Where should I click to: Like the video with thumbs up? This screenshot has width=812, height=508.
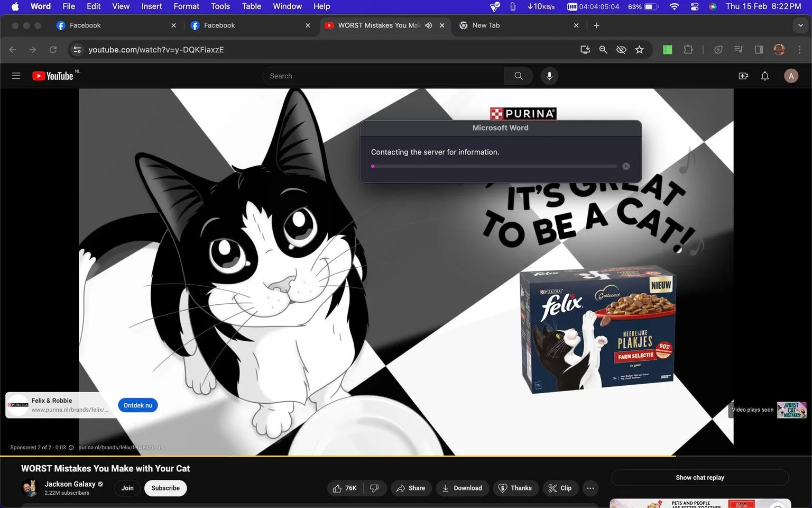click(345, 488)
